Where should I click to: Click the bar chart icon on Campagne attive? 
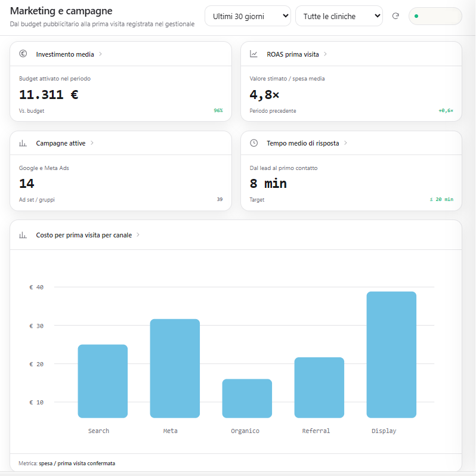click(23, 143)
